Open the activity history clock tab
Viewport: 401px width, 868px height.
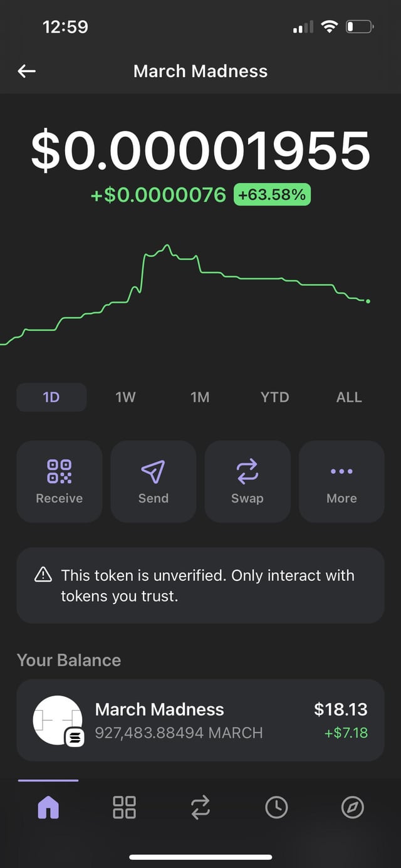point(276,807)
